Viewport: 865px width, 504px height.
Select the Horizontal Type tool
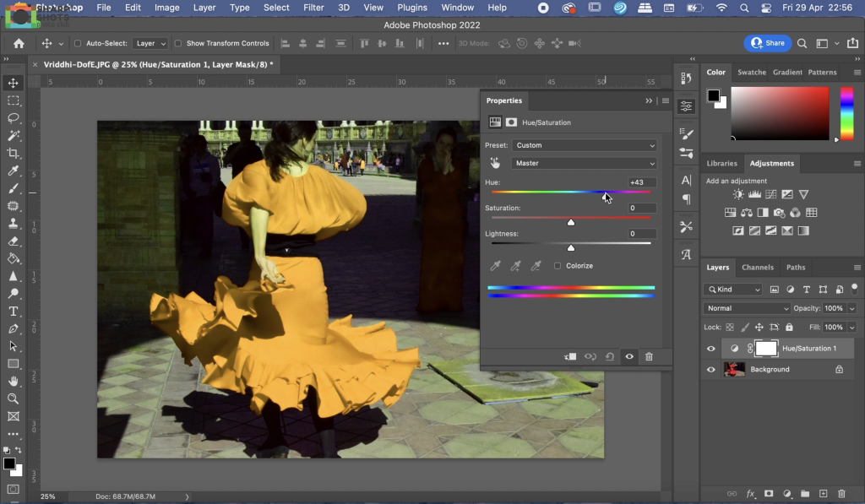click(14, 311)
